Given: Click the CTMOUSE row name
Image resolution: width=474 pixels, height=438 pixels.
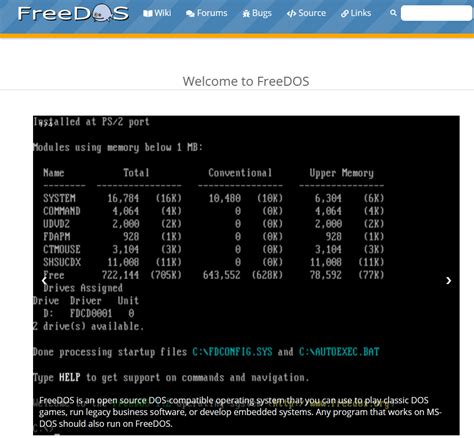Looking at the screenshot, I should pos(62,249).
